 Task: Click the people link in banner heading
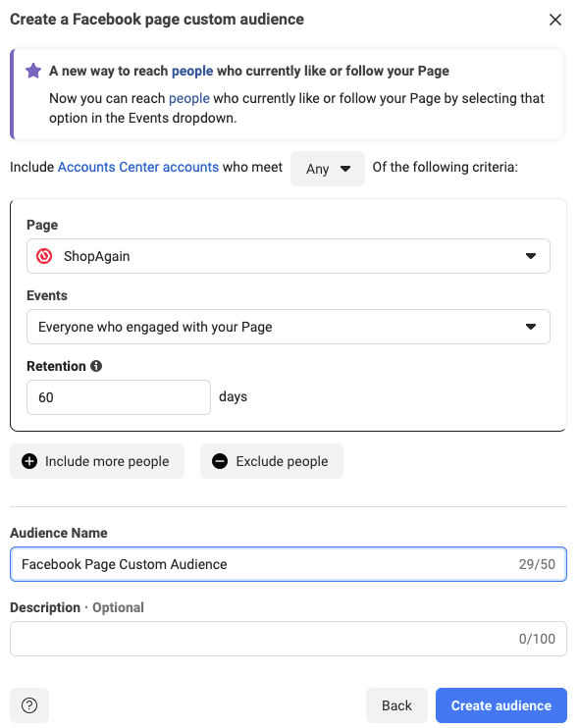pyautogui.click(x=192, y=71)
